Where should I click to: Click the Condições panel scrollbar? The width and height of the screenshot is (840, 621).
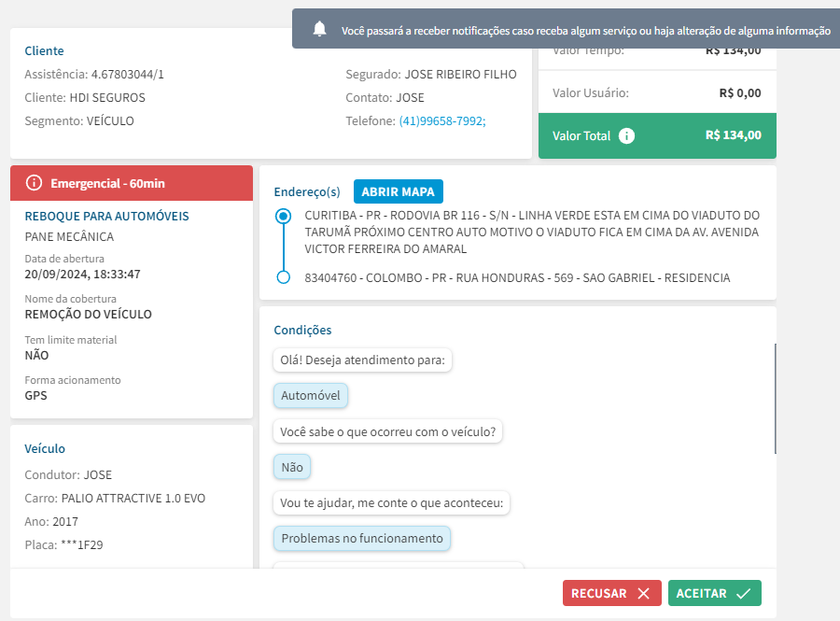[776, 399]
